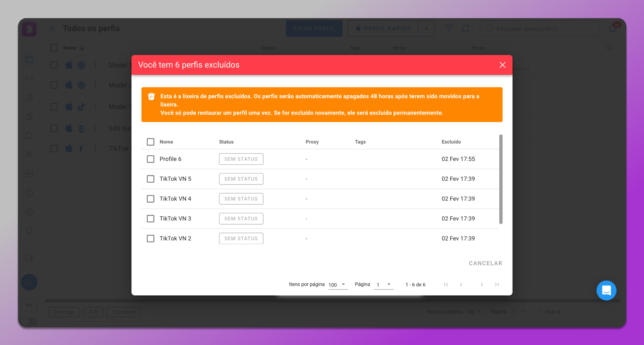Image resolution: width=644 pixels, height=345 pixels.
Task: Click SEM STATUS button for TikTok VN 4
Action: click(x=241, y=199)
